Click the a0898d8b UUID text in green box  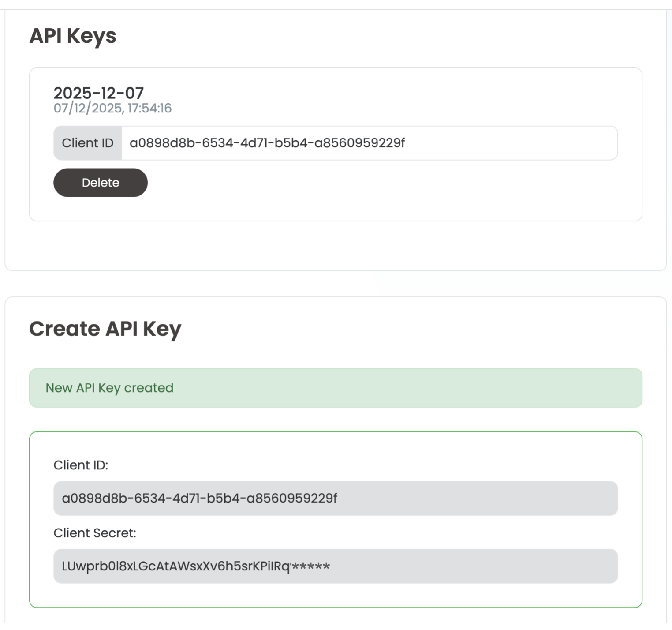coord(199,498)
